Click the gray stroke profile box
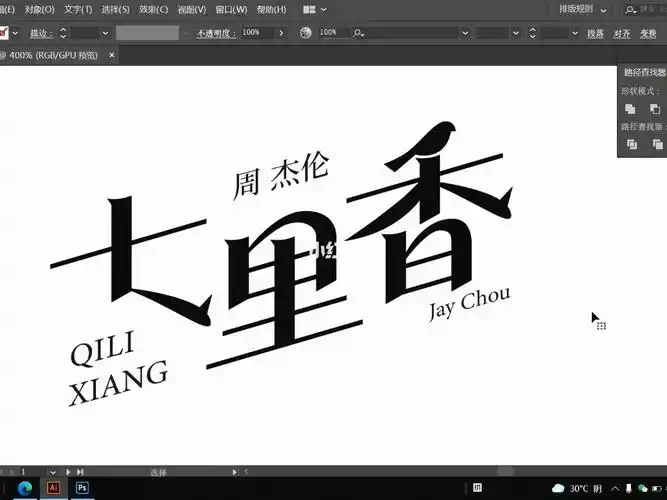 tap(147, 33)
